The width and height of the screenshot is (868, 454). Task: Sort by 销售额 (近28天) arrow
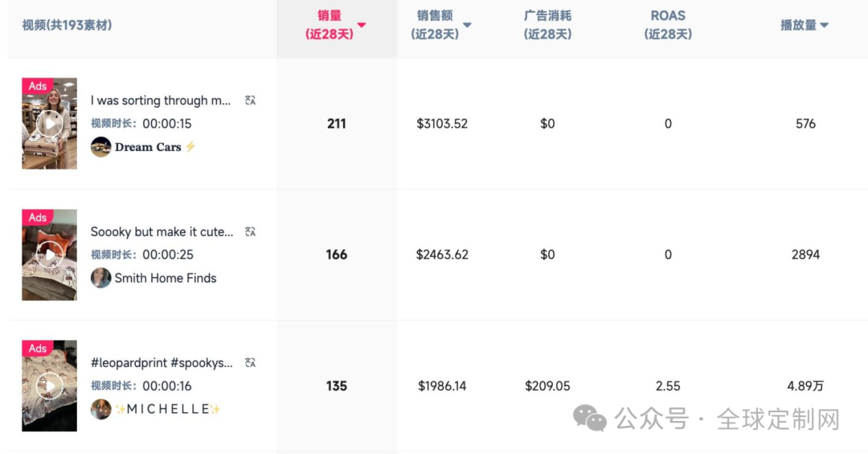[467, 25]
